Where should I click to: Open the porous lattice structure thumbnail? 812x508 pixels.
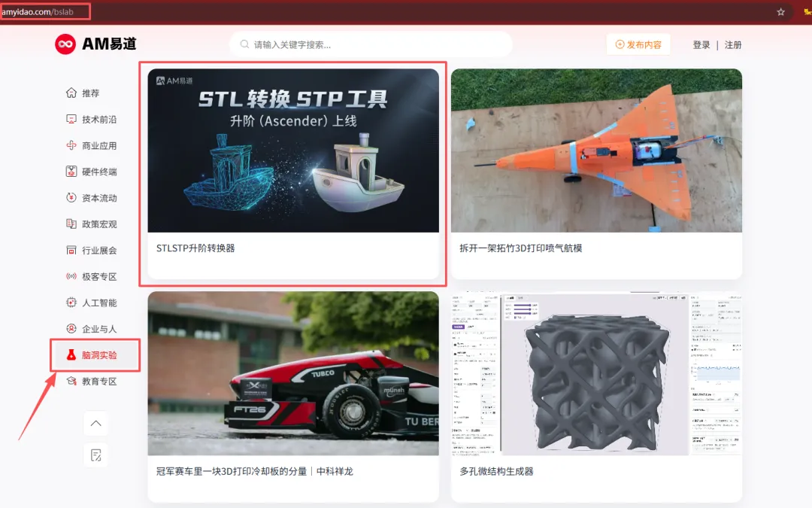point(596,373)
